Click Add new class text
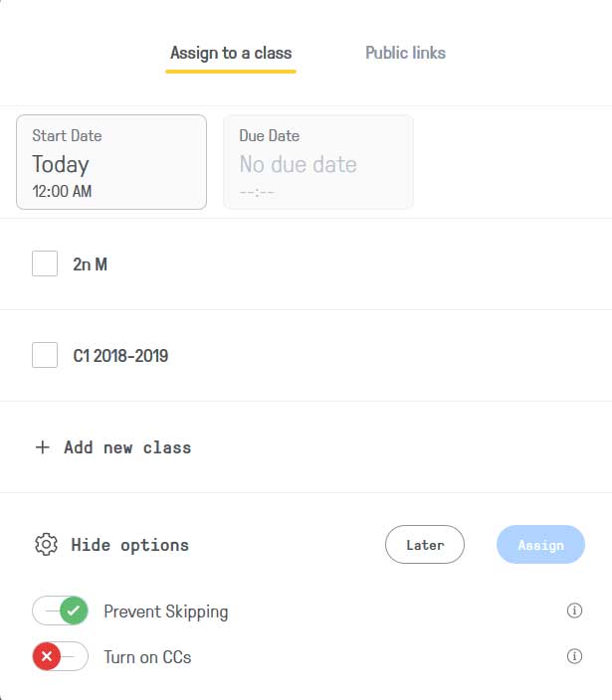Image resolution: width=612 pixels, height=700 pixels. (x=127, y=447)
